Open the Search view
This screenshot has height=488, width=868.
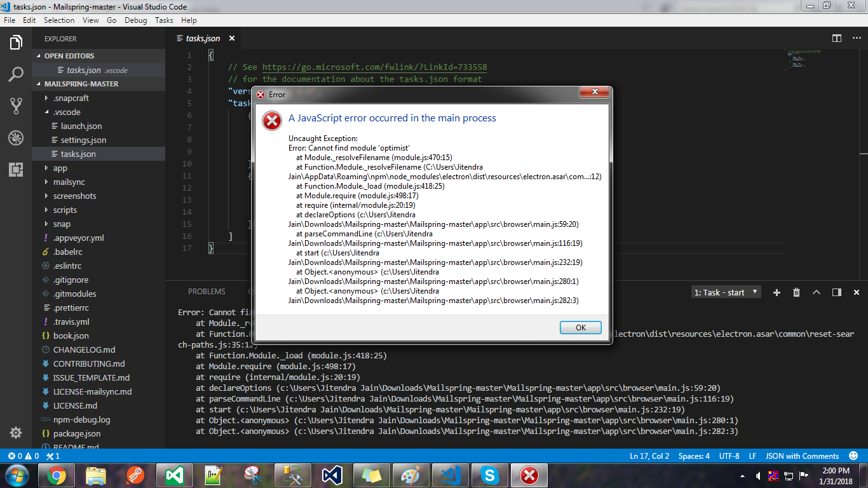coord(16,74)
